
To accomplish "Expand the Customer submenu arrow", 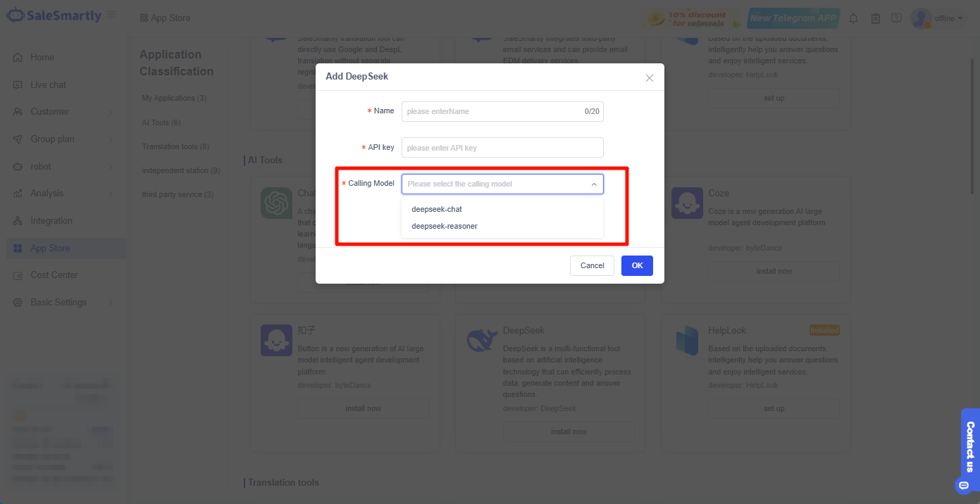I will click(x=111, y=112).
